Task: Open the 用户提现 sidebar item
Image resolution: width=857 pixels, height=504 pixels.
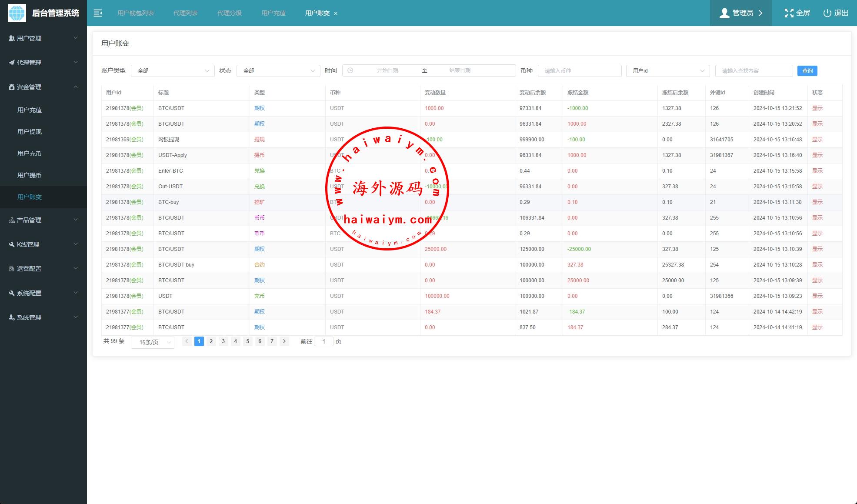Action: (x=30, y=132)
